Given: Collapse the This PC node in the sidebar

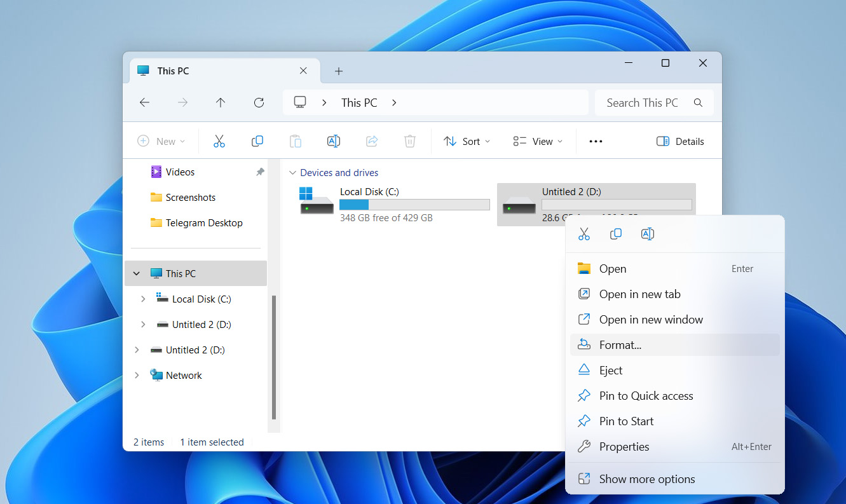Looking at the screenshot, I should coord(137,274).
